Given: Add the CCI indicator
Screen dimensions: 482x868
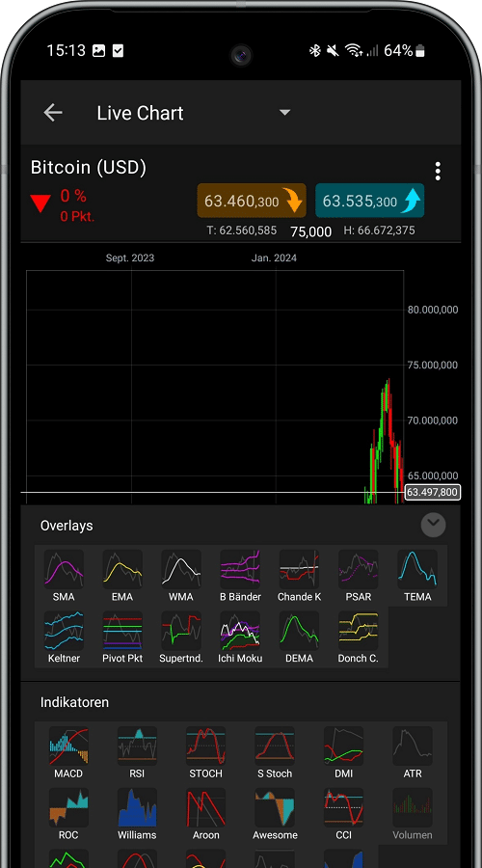Looking at the screenshot, I should point(343,814).
